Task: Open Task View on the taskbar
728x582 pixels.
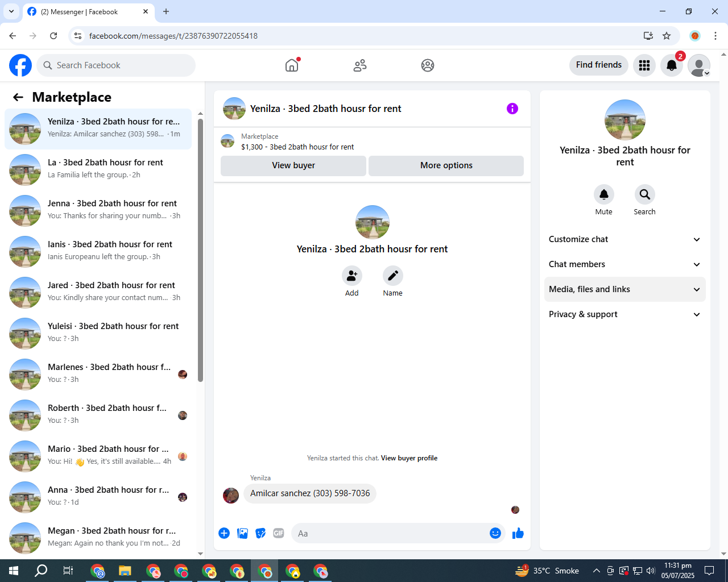Action: 68,571
